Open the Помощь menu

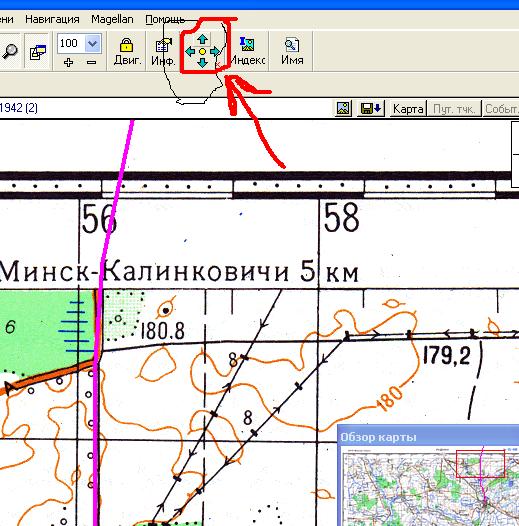(165, 20)
